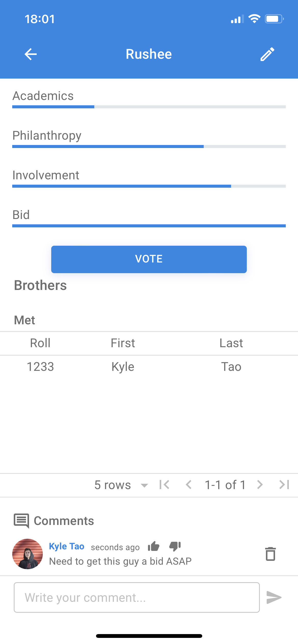Go to next page of table
This screenshot has height=644, width=298.
(x=260, y=485)
